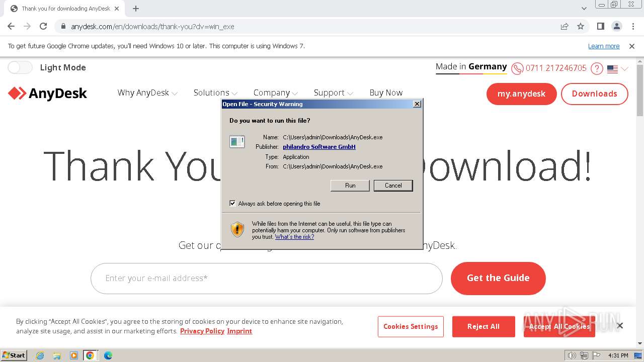Close the Open File security warning dialog
This screenshot has height=362, width=644.
[x=417, y=104]
